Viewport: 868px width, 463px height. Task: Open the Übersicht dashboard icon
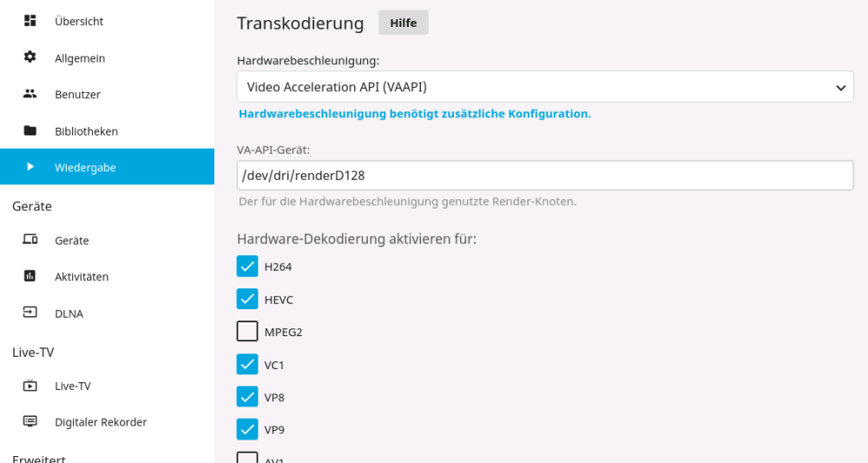point(30,21)
